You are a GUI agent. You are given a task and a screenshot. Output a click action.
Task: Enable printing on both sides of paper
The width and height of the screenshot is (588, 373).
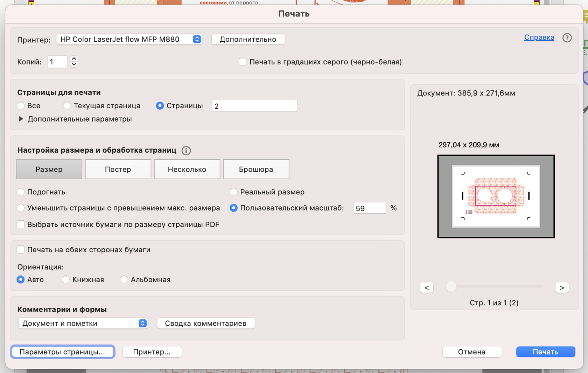coord(21,250)
